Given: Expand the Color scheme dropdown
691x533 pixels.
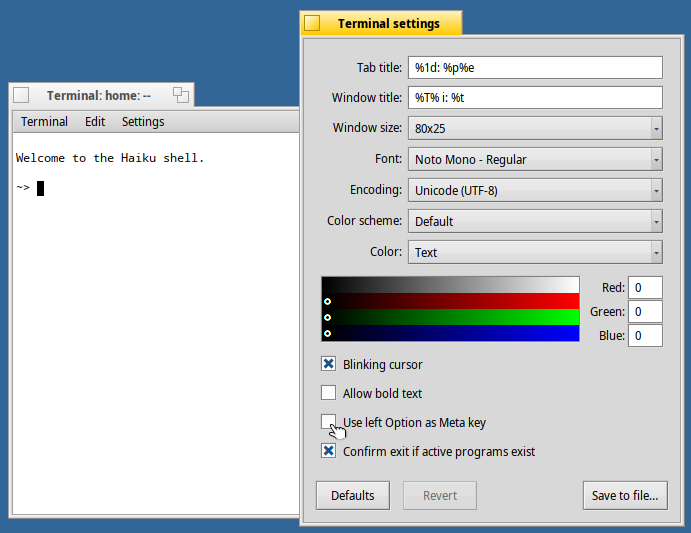Looking at the screenshot, I should pyautogui.click(x=534, y=221).
